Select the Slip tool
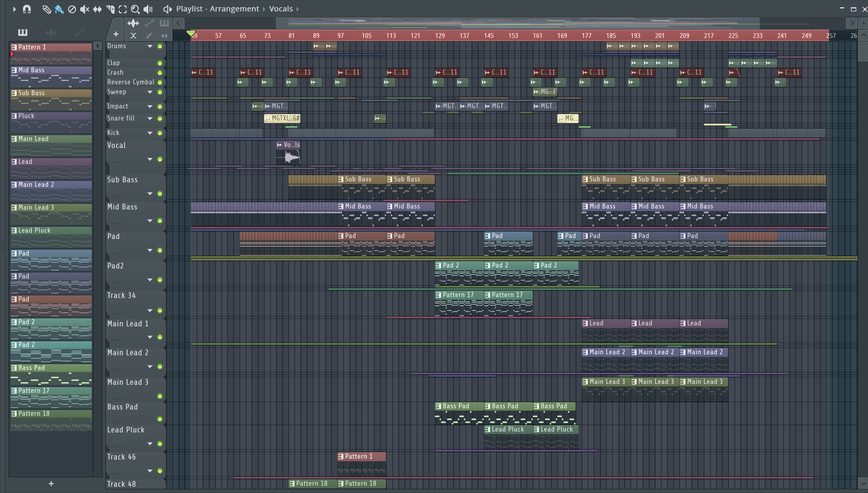The width and height of the screenshot is (868, 493). (97, 9)
